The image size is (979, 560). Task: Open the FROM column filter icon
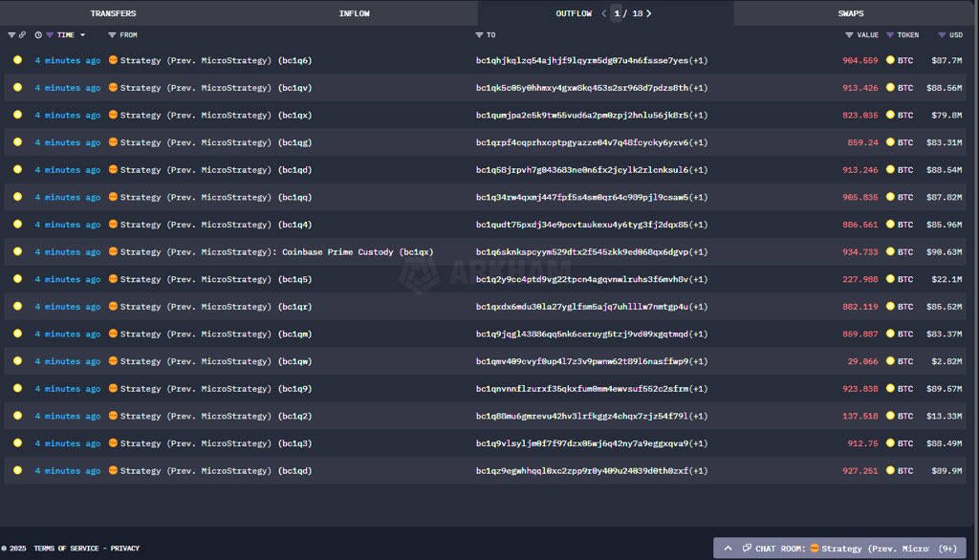[x=112, y=35]
